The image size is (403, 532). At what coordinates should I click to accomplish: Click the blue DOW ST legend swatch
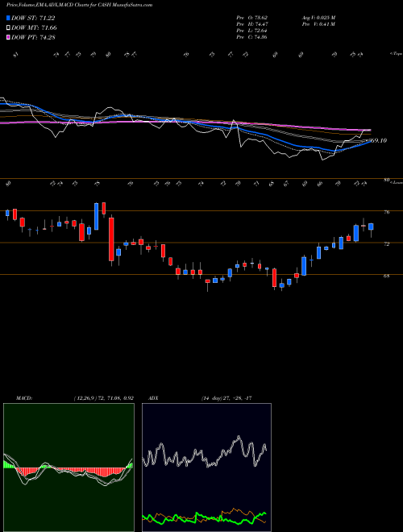[x=9, y=18]
